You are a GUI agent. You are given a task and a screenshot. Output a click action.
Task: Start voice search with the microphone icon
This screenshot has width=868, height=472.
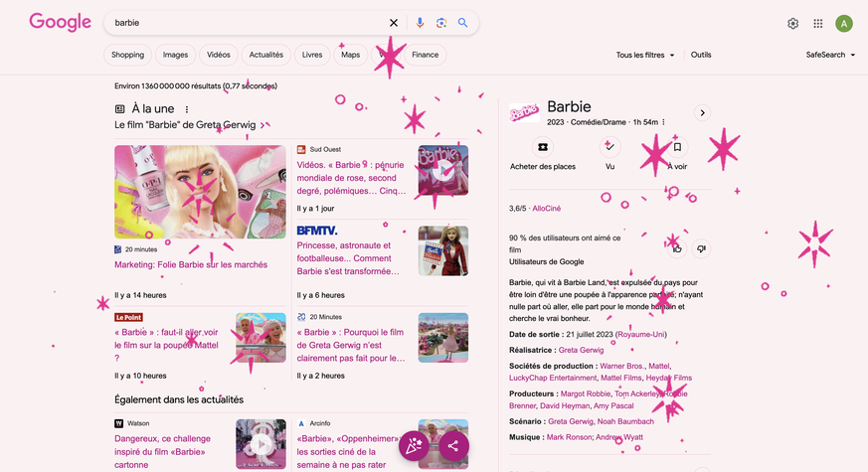(x=420, y=23)
